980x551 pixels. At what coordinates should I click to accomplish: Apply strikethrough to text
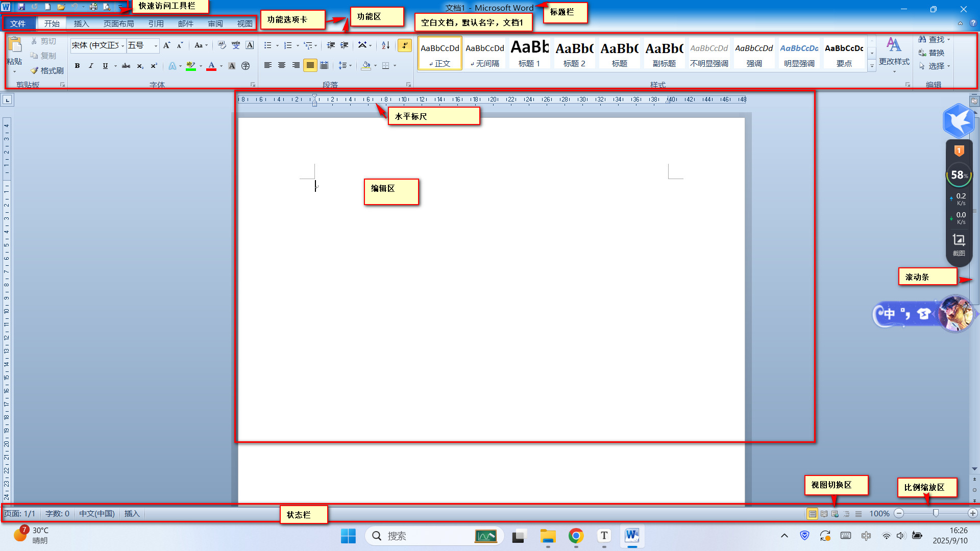[x=126, y=66]
